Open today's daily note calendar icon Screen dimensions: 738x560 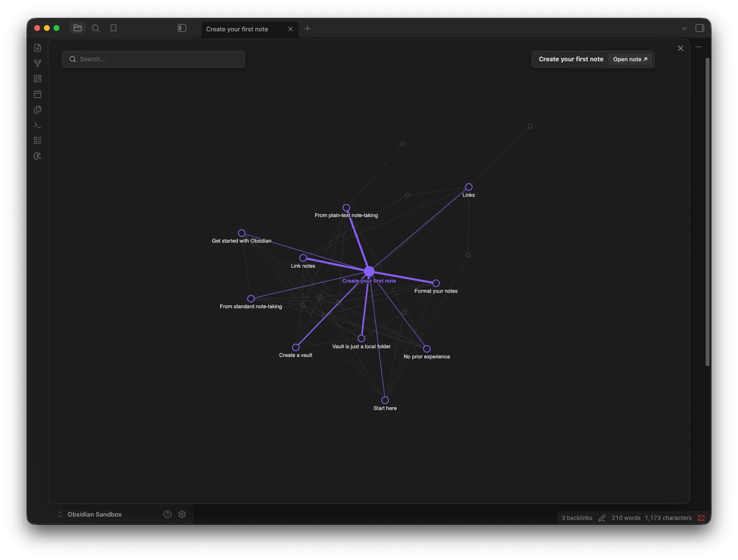pyautogui.click(x=38, y=94)
